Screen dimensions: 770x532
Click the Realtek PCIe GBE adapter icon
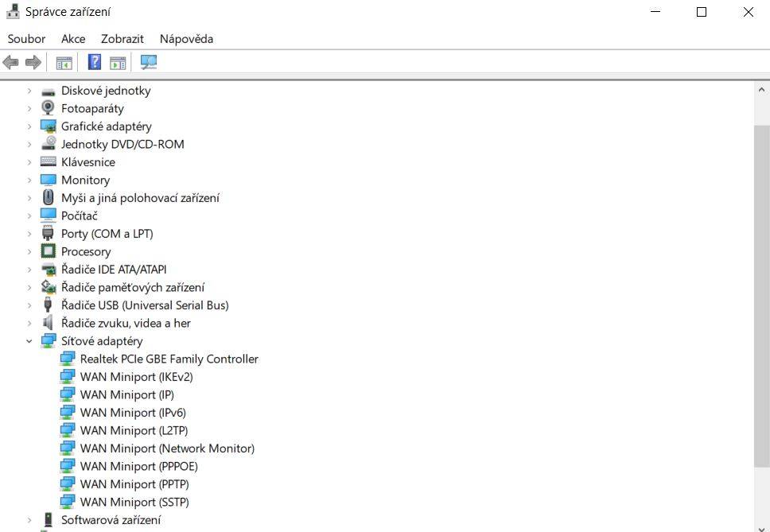pos(68,359)
